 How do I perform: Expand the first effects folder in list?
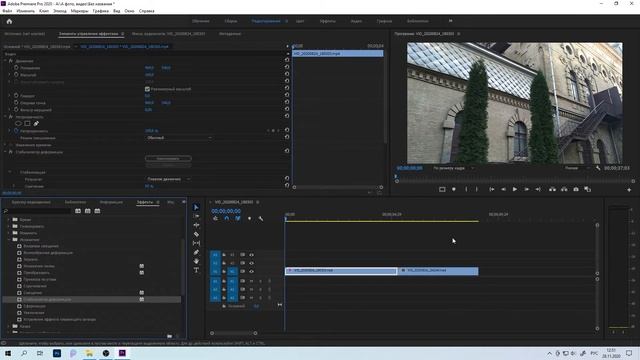9,220
